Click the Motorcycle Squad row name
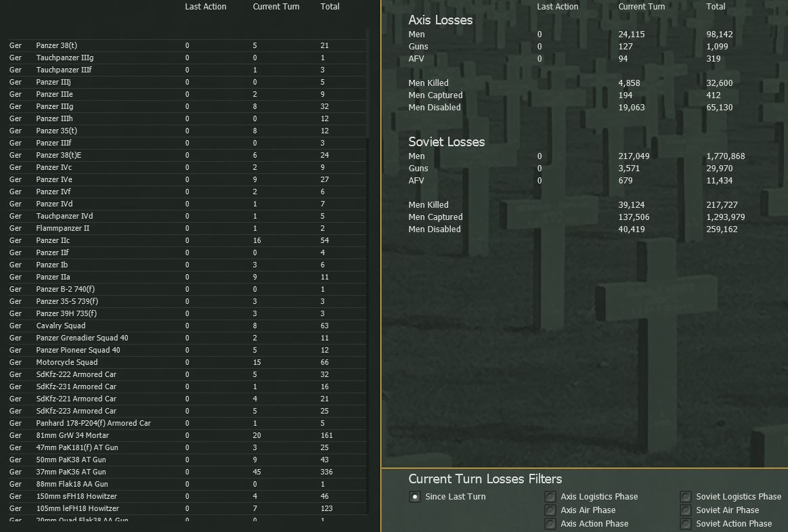 (x=67, y=362)
